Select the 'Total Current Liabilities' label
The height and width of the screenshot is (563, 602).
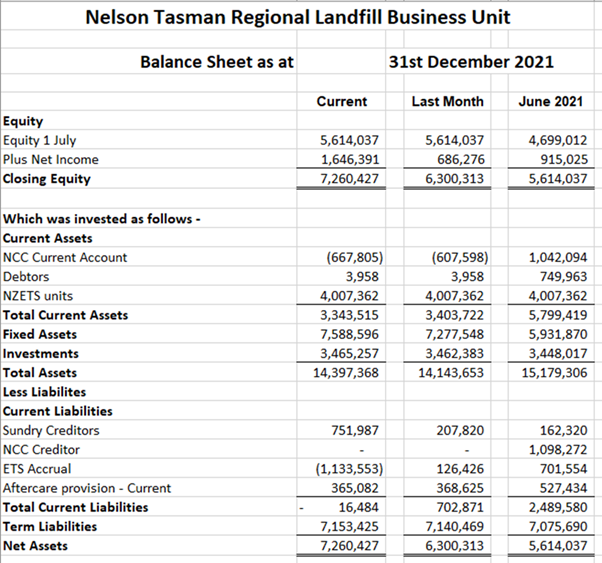point(76,507)
